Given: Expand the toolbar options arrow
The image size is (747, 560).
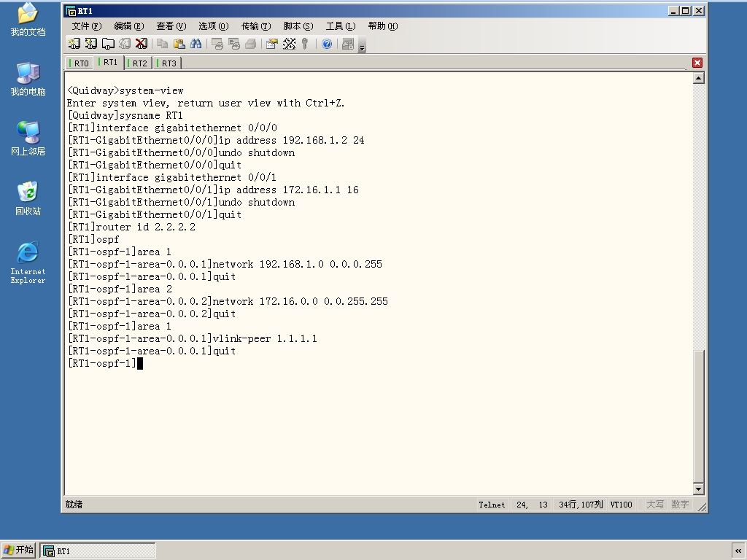Looking at the screenshot, I should [x=362, y=47].
